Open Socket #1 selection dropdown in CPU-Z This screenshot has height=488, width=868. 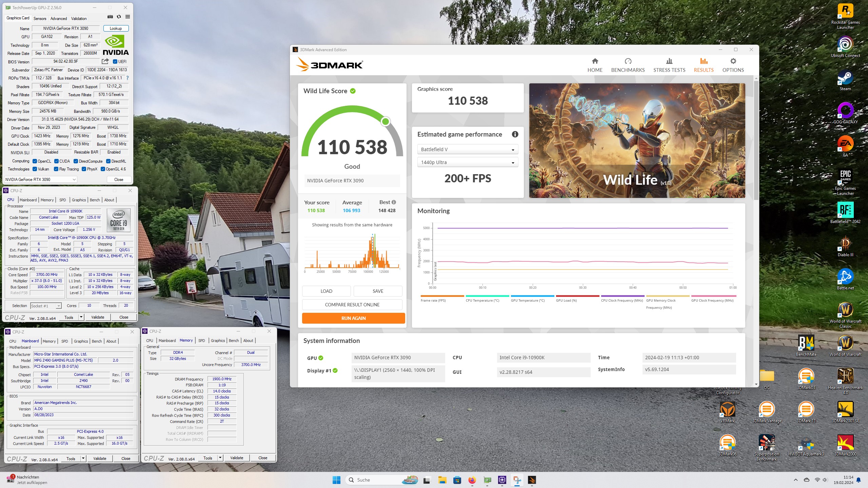tap(46, 306)
